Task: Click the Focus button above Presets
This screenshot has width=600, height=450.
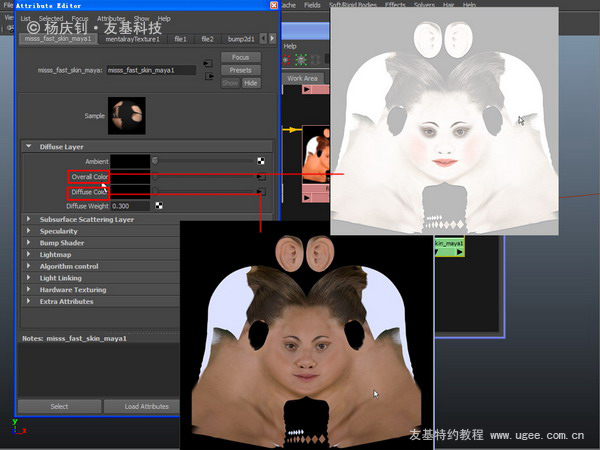Action: [241, 57]
